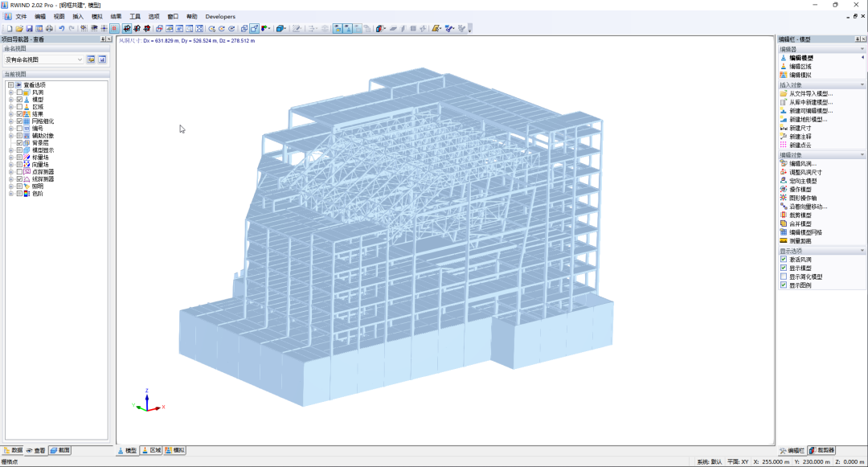Click the 定向主模型 icon
This screenshot has width=868, height=467.
(784, 180)
